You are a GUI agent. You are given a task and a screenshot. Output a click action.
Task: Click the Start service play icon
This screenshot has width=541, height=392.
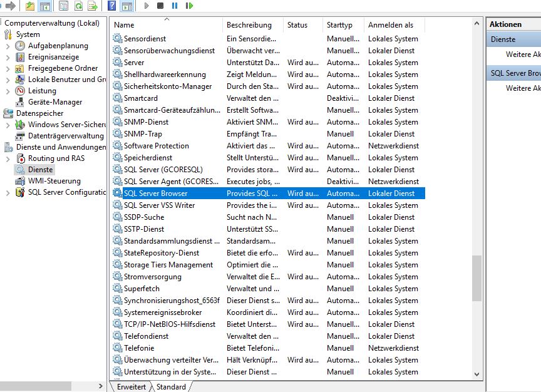click(147, 6)
